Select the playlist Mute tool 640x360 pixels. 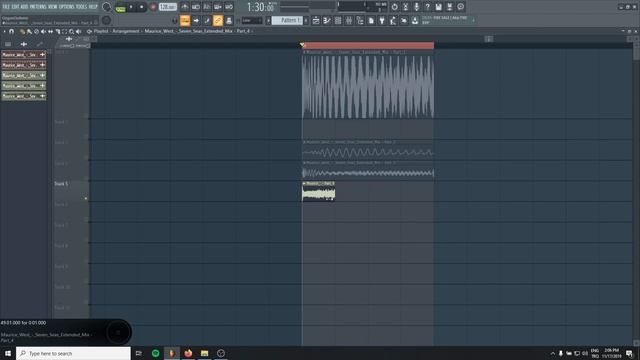click(x=43, y=31)
